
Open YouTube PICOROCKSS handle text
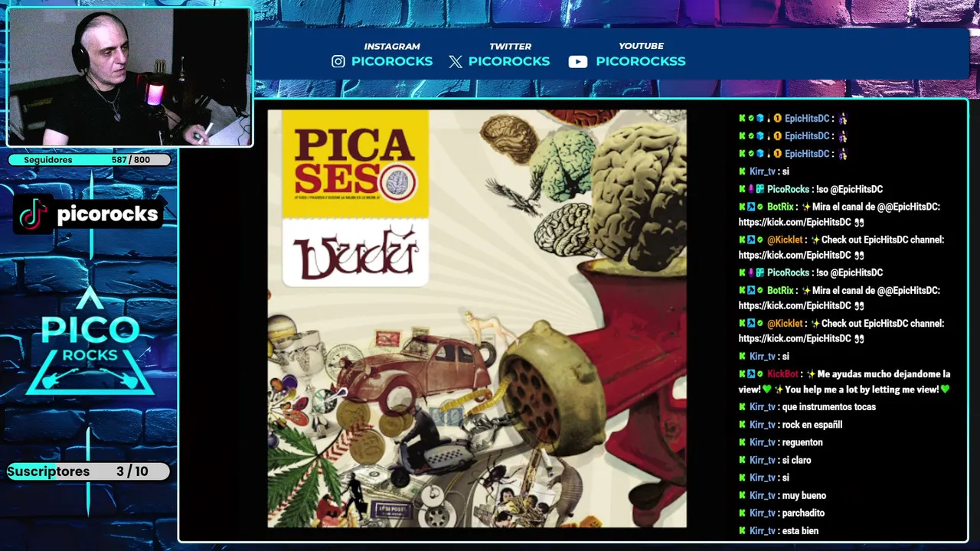pyautogui.click(x=641, y=61)
